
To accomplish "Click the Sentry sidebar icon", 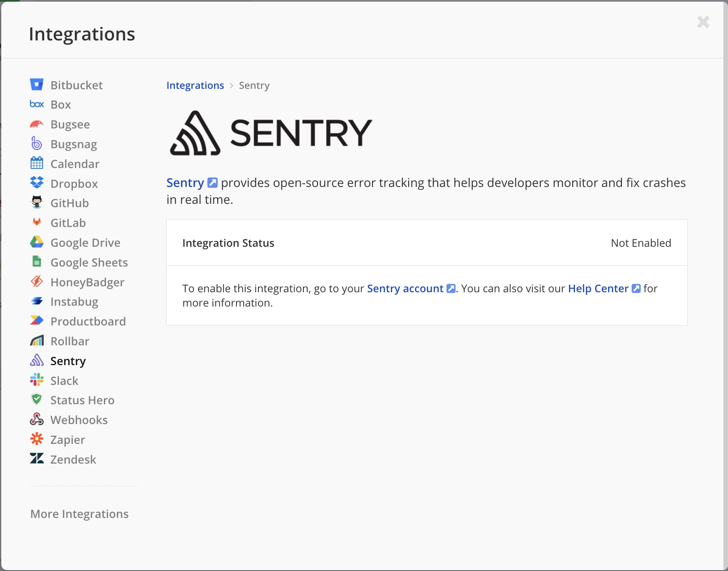I will 37,360.
